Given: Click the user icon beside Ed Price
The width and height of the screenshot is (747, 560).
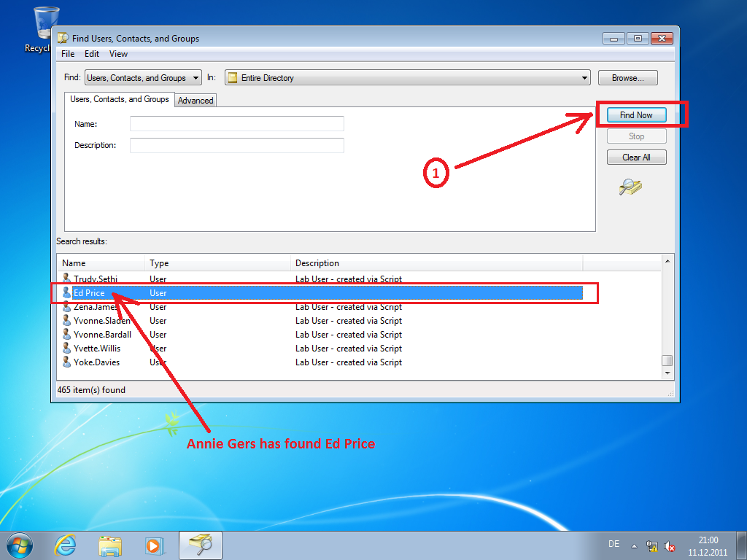Looking at the screenshot, I should tap(66, 292).
